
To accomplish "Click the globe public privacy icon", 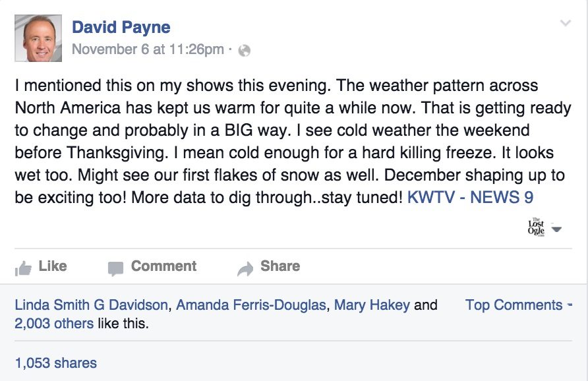I will point(244,50).
